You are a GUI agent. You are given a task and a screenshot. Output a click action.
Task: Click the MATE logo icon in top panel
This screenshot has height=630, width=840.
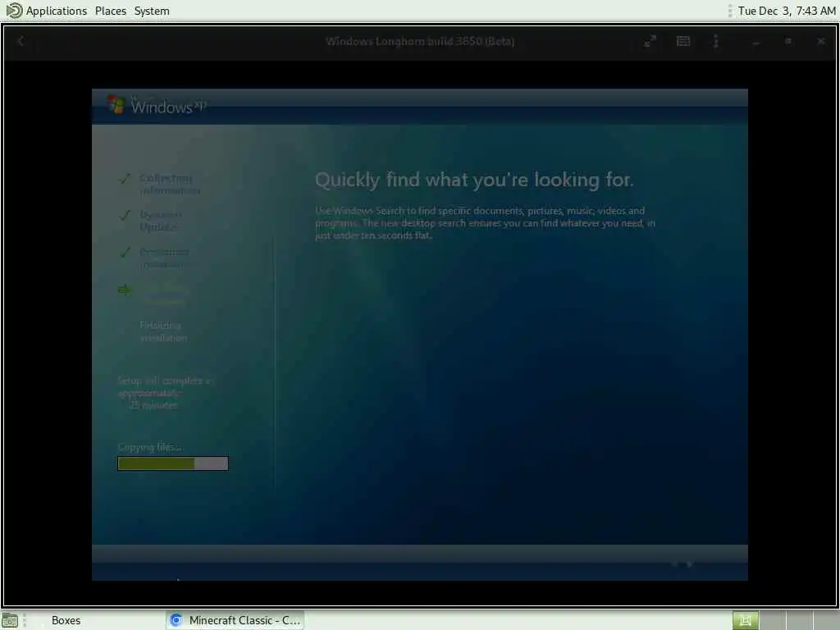click(x=14, y=10)
